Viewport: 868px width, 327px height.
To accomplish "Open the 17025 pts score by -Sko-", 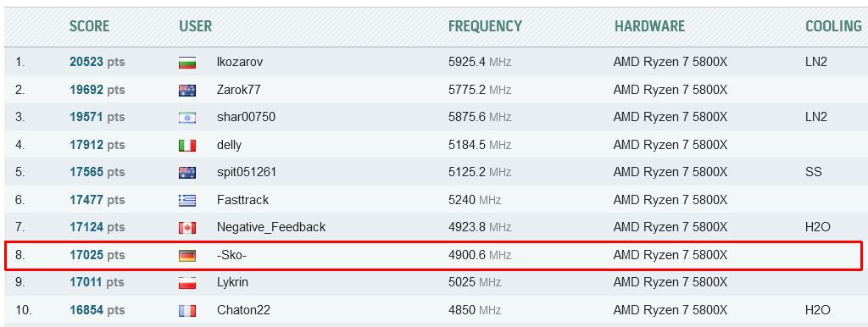I will (x=97, y=256).
